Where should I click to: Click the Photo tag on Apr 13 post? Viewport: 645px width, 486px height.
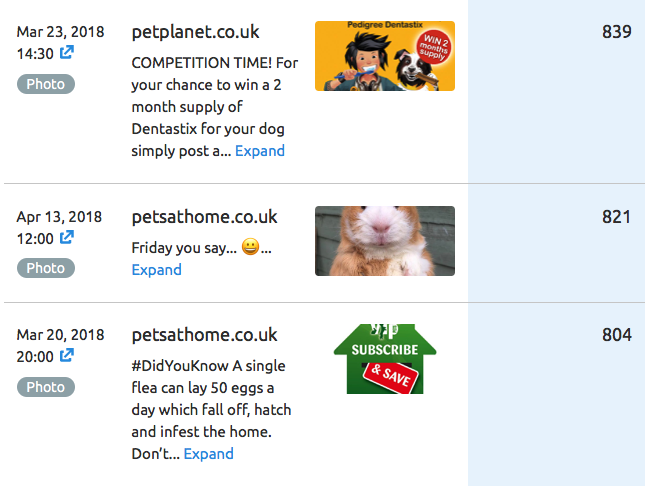click(x=46, y=268)
